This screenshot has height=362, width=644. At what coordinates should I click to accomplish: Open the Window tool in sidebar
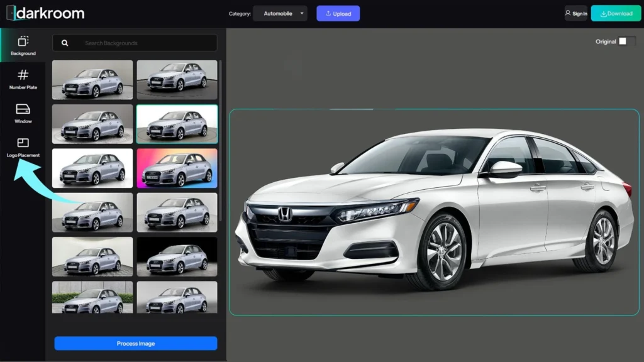[23, 113]
